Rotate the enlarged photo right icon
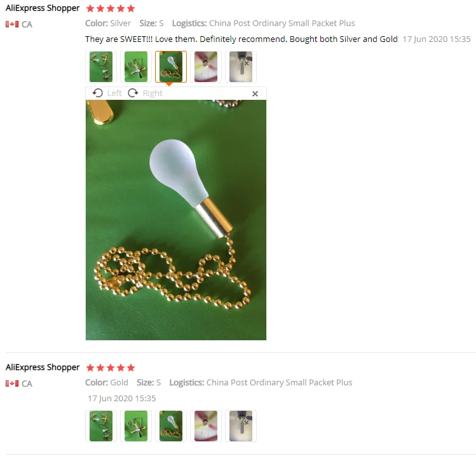The height and width of the screenshot is (468, 476). [133, 93]
